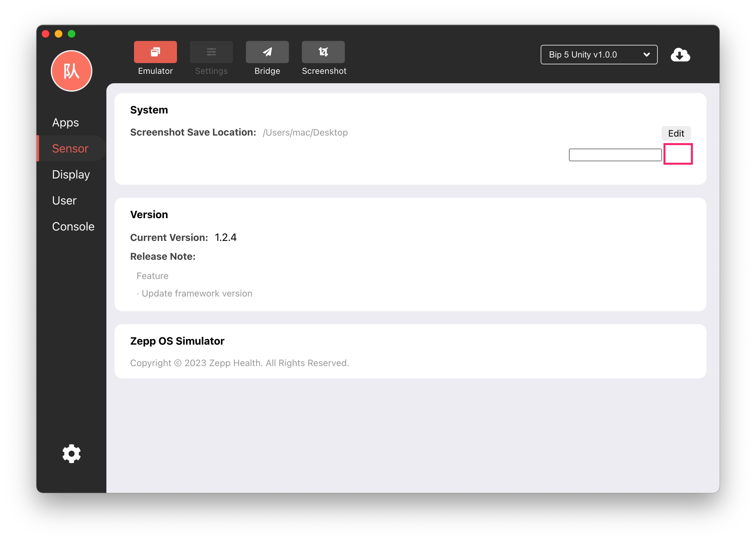
Task: Open the User sidebar tab
Action: (64, 201)
